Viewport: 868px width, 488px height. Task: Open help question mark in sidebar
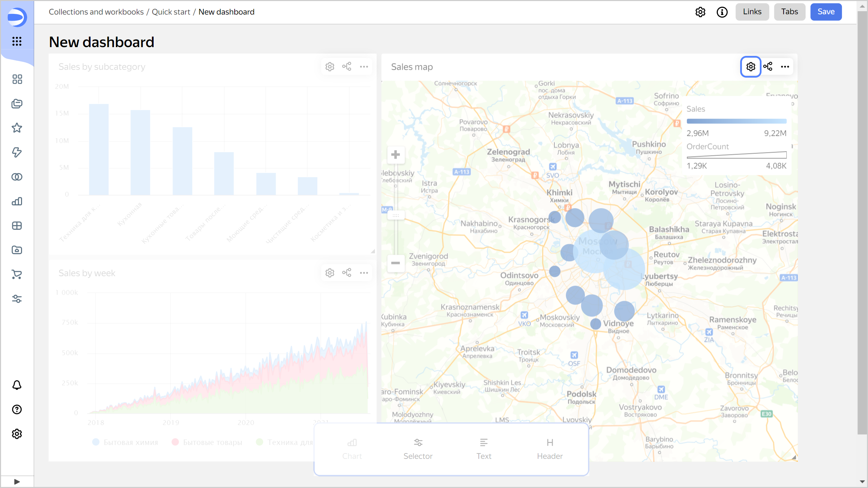tap(17, 409)
